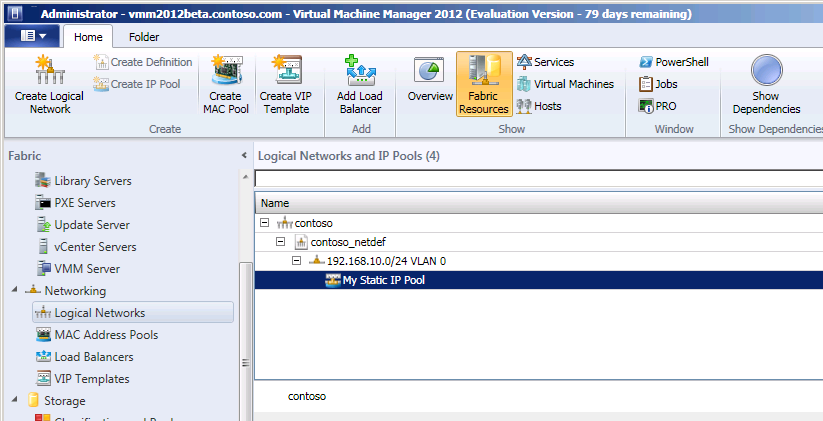Show Services in the ribbon

pos(545,62)
